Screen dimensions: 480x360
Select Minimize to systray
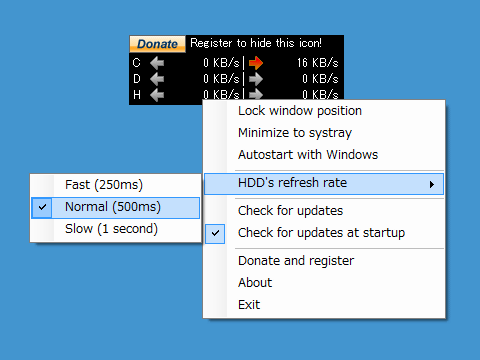coord(324,133)
